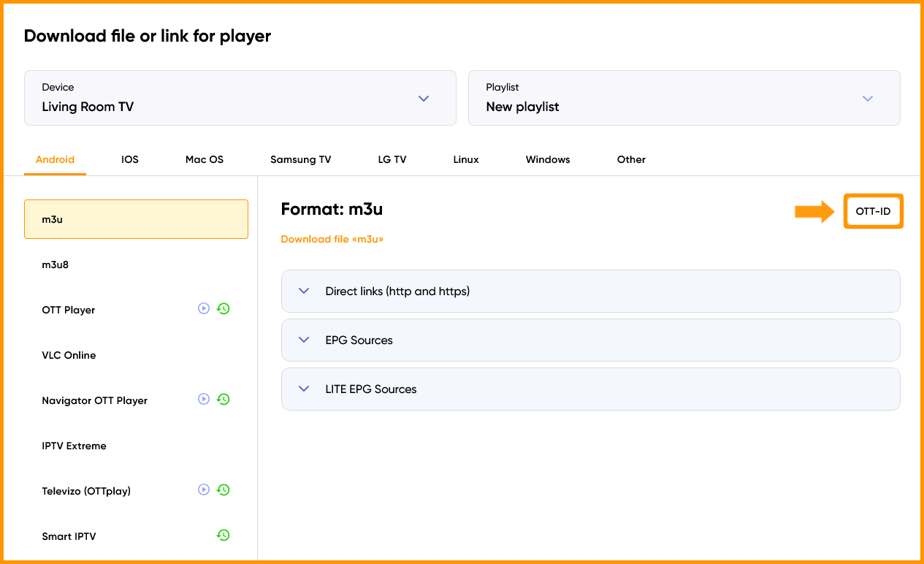Expand the EPG Sources section

point(590,340)
